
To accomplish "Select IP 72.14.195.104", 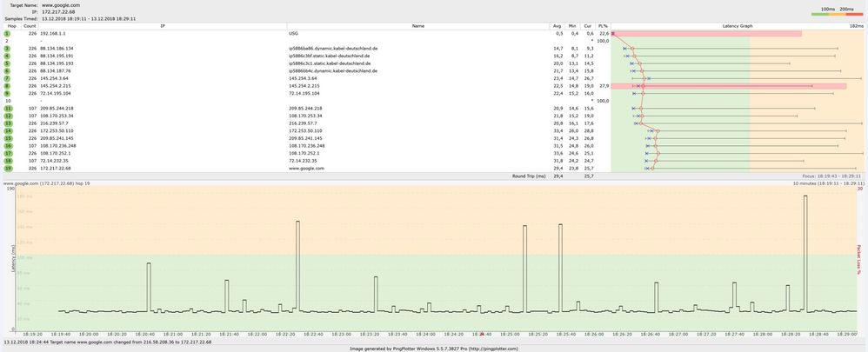I will tap(56, 94).
